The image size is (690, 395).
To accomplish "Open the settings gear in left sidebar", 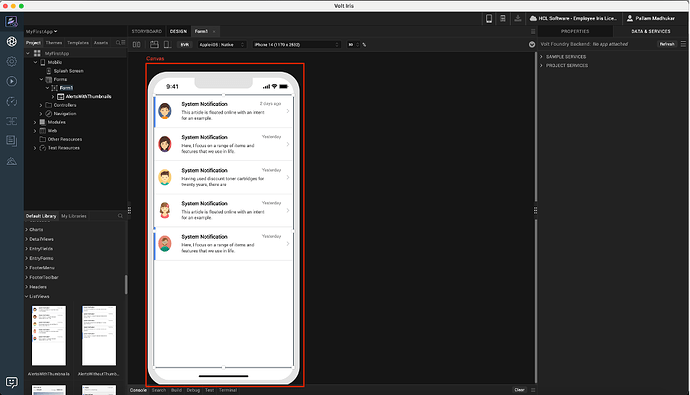I will pos(11,61).
